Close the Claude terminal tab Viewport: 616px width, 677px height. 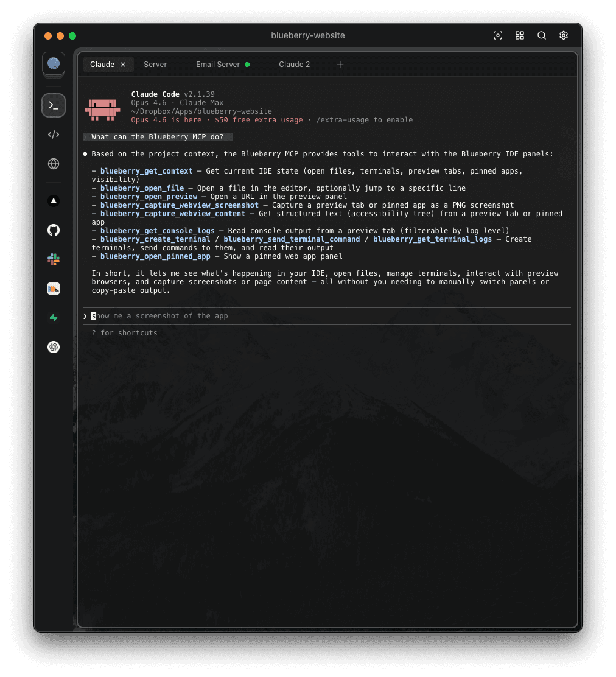click(x=123, y=65)
